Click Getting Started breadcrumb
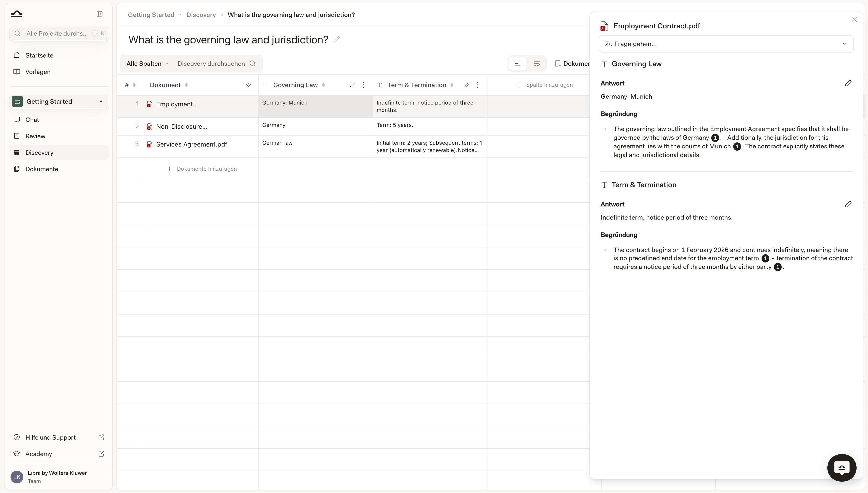This screenshot has width=868, height=493. pos(151,15)
